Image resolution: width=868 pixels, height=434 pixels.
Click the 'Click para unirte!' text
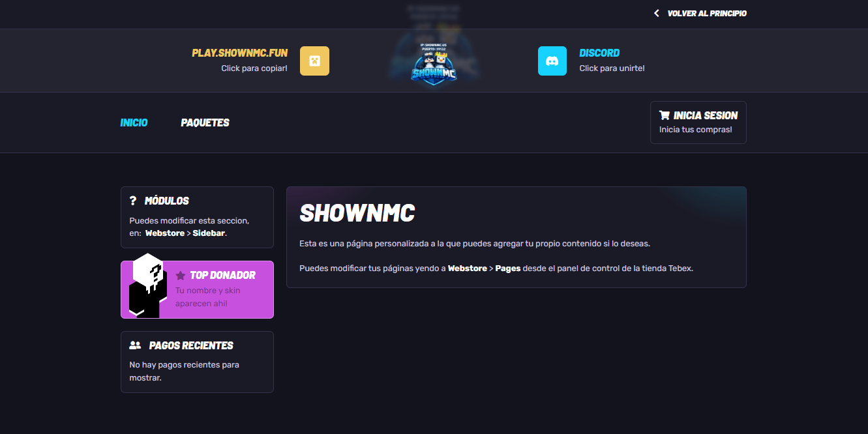(612, 68)
